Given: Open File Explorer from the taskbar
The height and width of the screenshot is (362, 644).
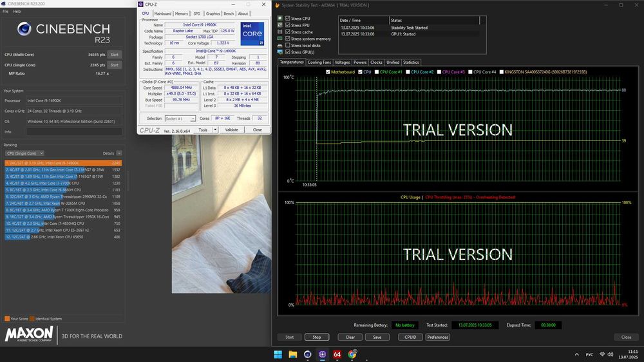Looking at the screenshot, I should coord(293,354).
